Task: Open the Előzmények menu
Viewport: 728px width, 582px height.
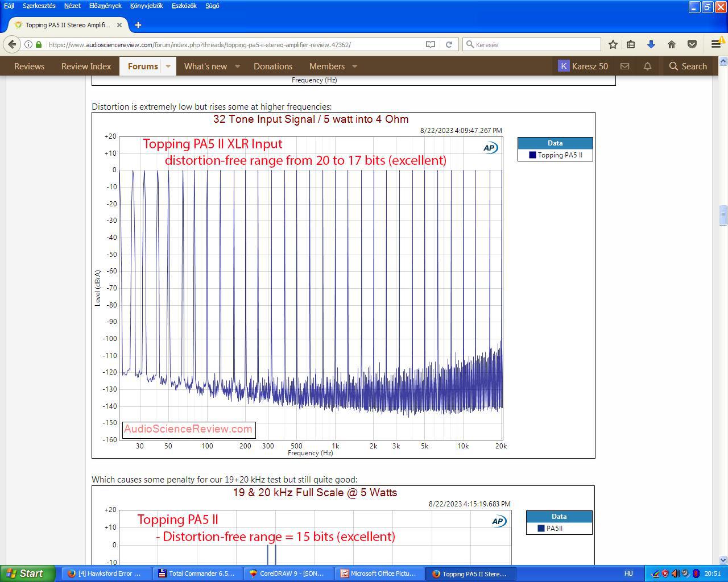Action: point(105,6)
